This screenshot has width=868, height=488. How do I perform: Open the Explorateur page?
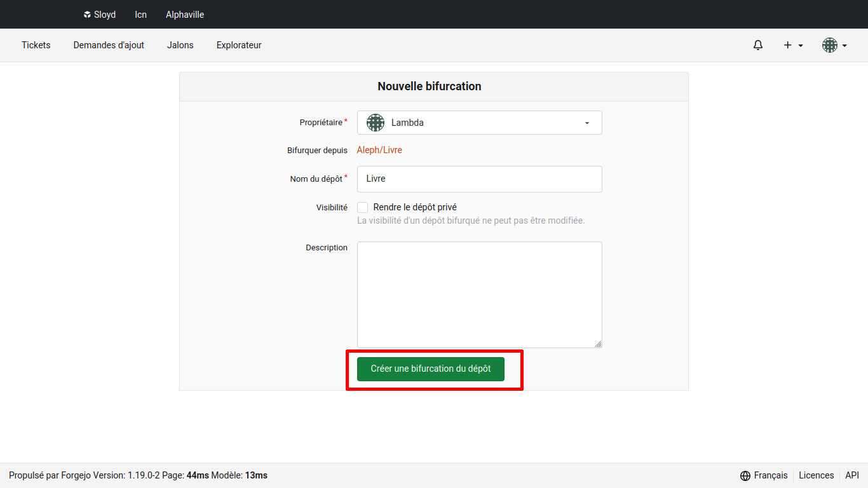coord(239,45)
